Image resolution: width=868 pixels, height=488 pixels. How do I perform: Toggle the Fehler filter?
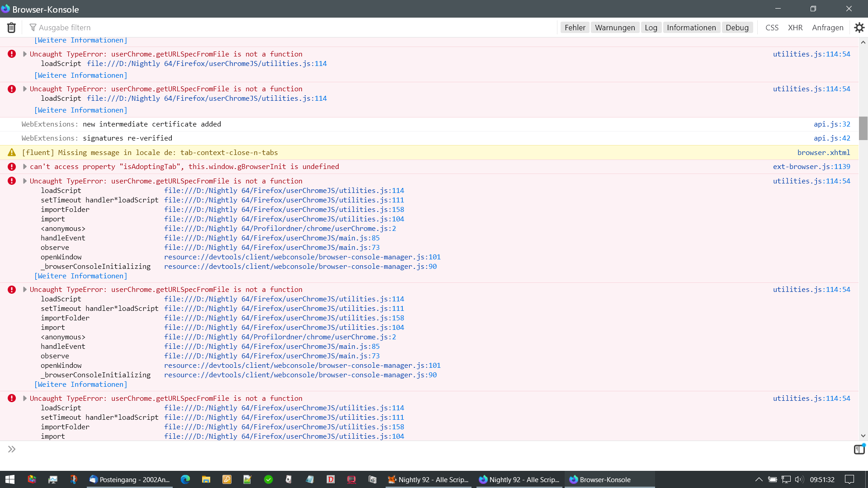(575, 28)
